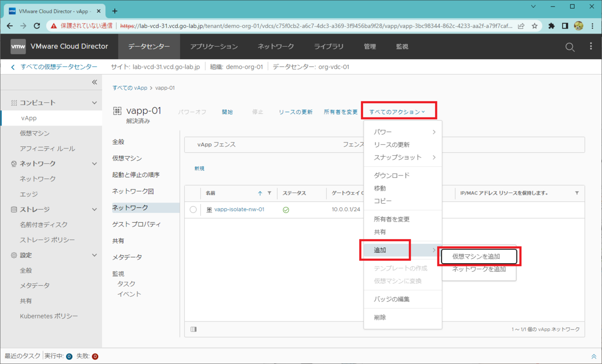The width and height of the screenshot is (602, 364).
Task: Click the 所有者を変更 toolbar button
Action: point(341,112)
